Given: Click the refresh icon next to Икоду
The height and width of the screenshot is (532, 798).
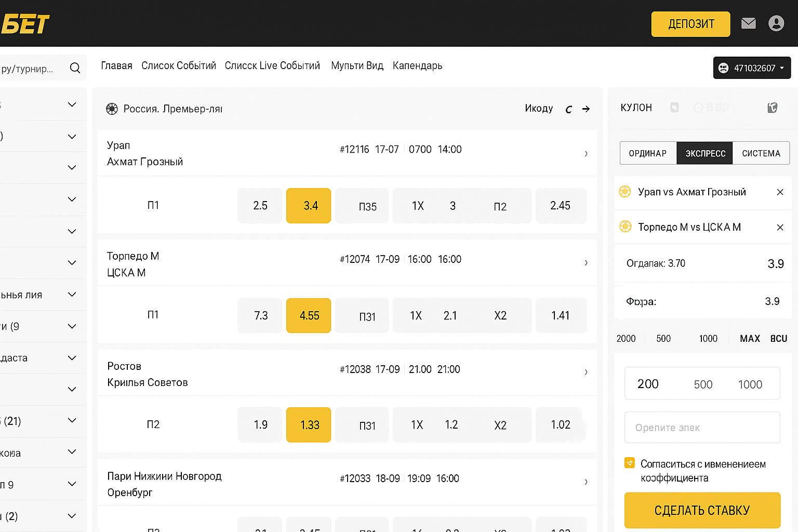Looking at the screenshot, I should click(x=569, y=109).
